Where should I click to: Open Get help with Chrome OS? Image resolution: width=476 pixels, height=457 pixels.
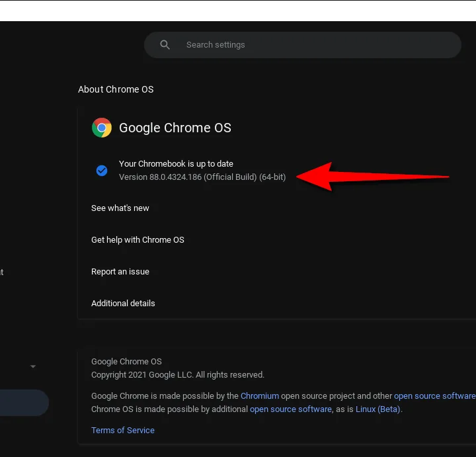[138, 240]
